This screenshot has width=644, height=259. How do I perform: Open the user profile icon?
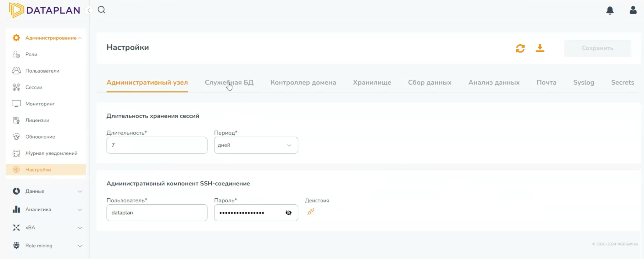click(633, 10)
